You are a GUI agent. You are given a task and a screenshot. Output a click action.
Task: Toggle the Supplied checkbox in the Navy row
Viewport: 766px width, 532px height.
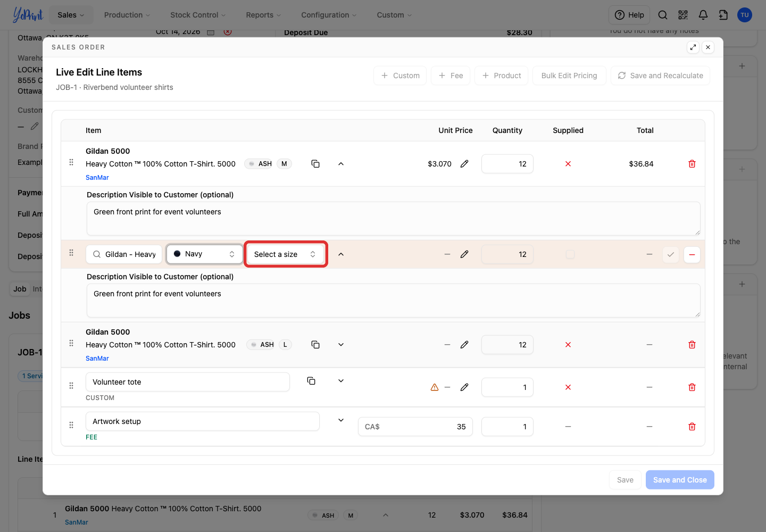tap(570, 254)
